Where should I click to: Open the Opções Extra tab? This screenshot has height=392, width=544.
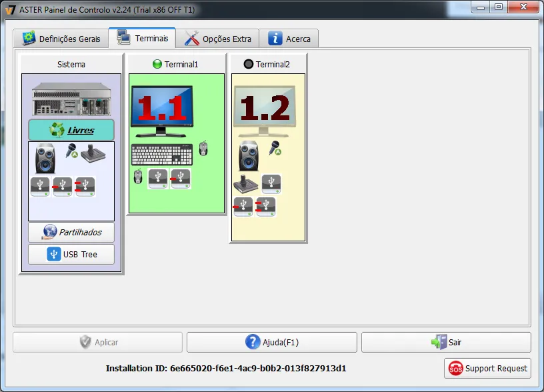(218, 39)
